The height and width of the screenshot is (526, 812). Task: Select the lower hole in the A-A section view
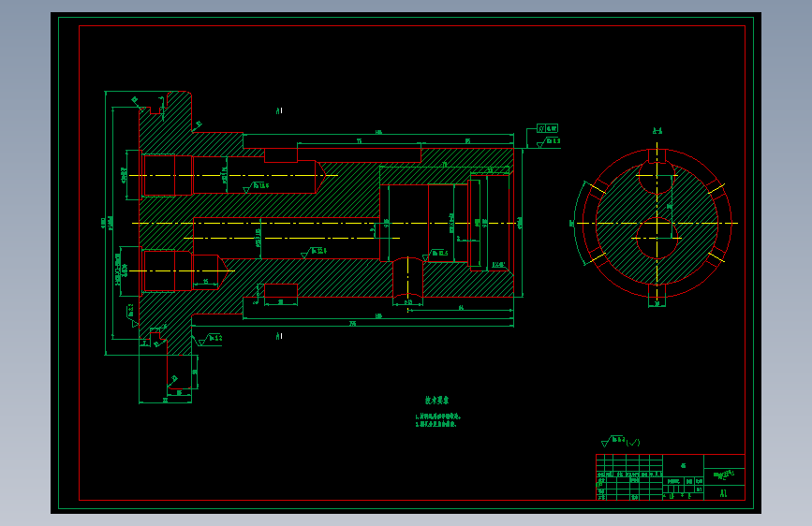pyautogui.click(x=657, y=238)
